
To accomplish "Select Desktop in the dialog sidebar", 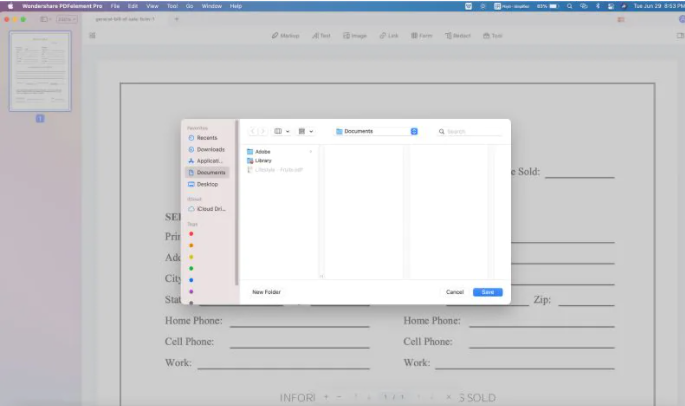I will click(x=206, y=184).
